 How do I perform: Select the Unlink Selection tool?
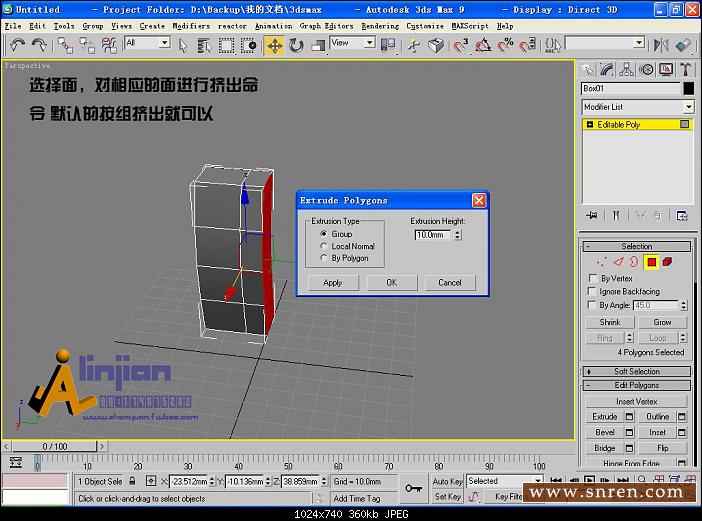pos(87,45)
